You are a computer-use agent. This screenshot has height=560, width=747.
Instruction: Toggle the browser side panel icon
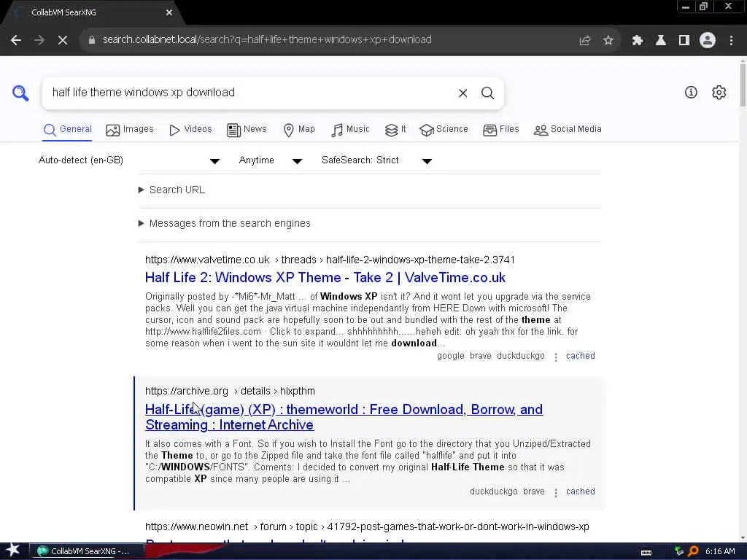click(684, 41)
